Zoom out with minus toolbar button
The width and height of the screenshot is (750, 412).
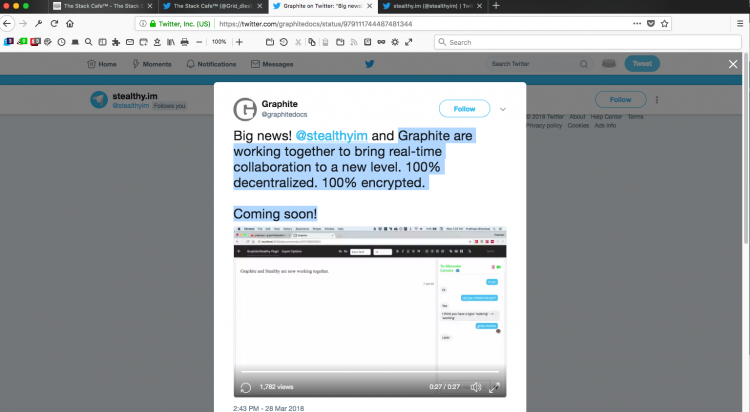click(199, 42)
